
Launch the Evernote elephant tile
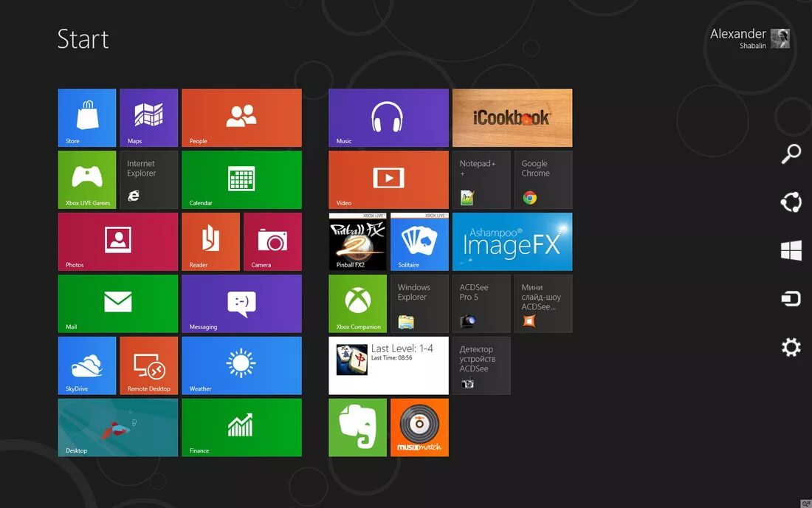tap(357, 428)
